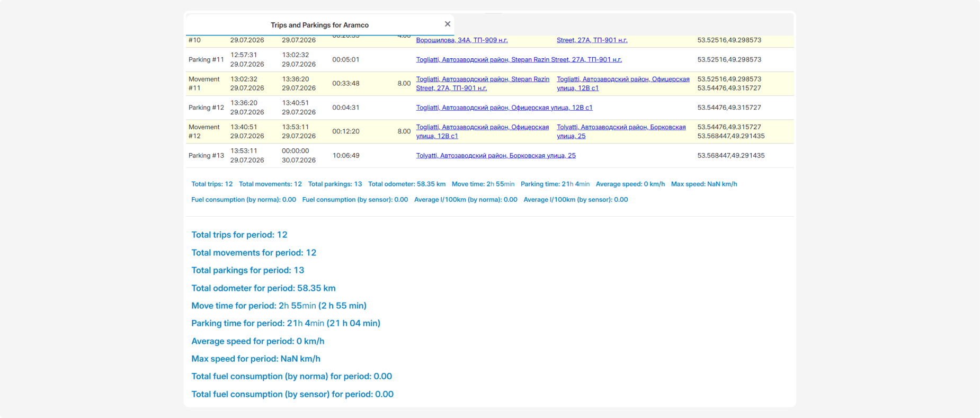Click Total movements for period: 12
Viewport: 980px width, 418px height.
coord(254,253)
